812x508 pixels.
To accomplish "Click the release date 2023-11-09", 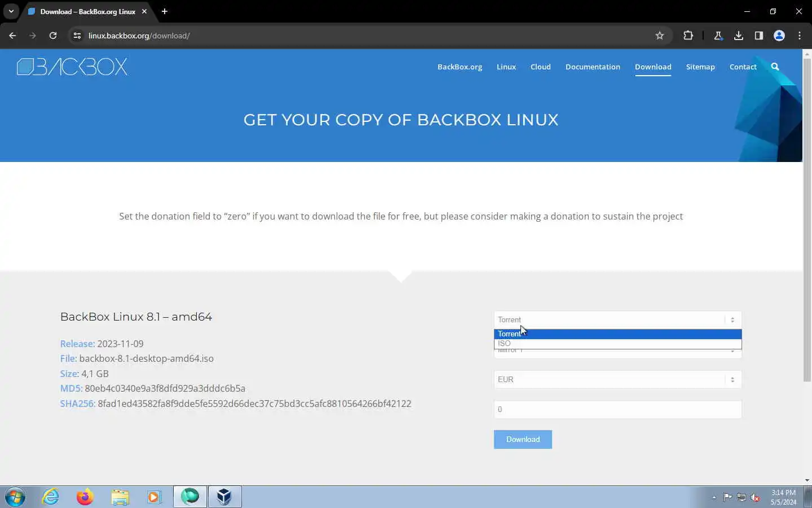I will coord(120,344).
